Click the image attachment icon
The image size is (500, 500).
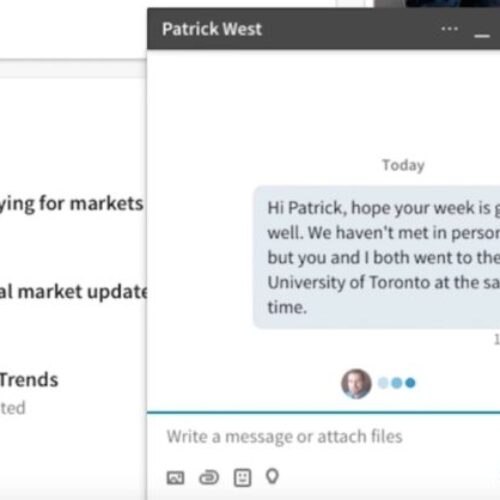point(175,478)
